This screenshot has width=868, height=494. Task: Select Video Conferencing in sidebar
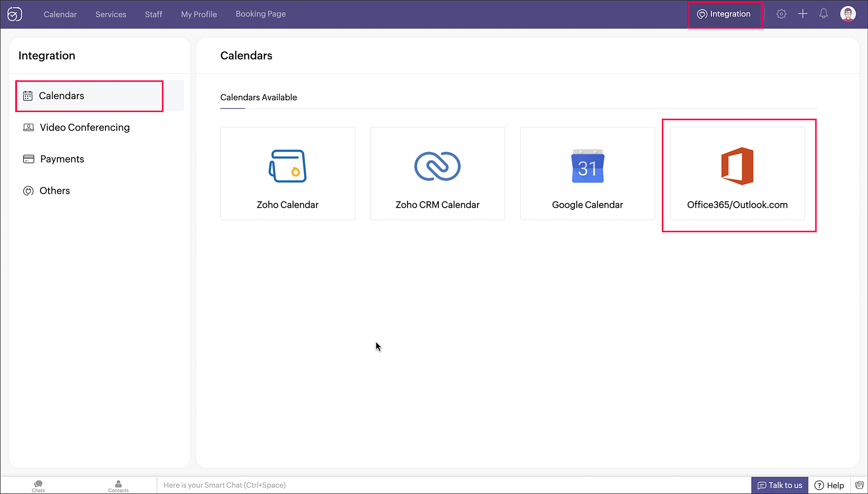tap(85, 127)
